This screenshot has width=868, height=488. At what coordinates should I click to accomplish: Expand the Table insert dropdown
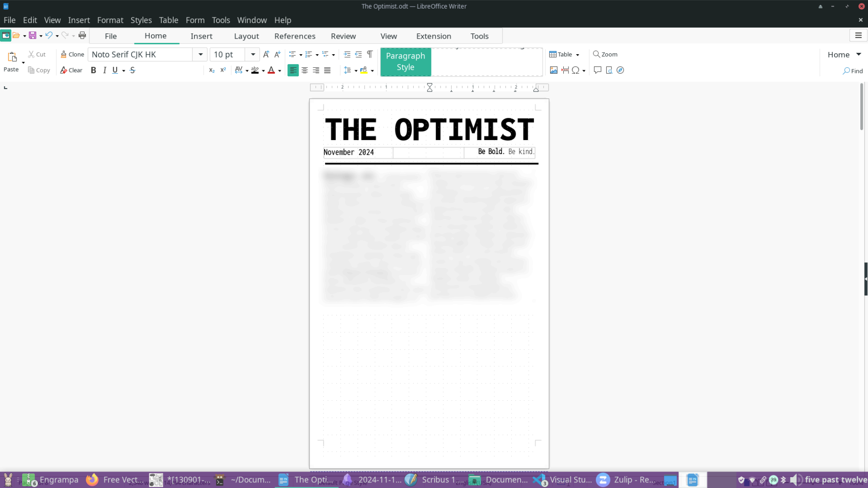coord(577,55)
